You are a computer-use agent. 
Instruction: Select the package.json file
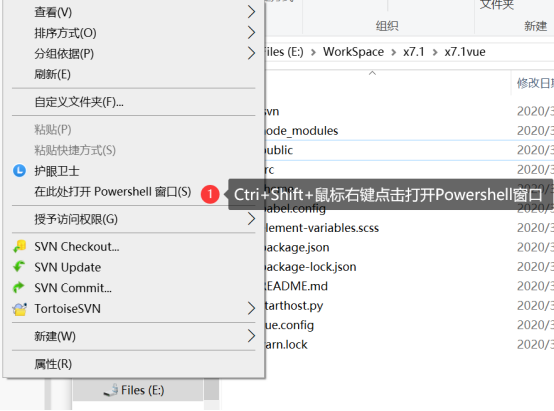click(x=297, y=247)
